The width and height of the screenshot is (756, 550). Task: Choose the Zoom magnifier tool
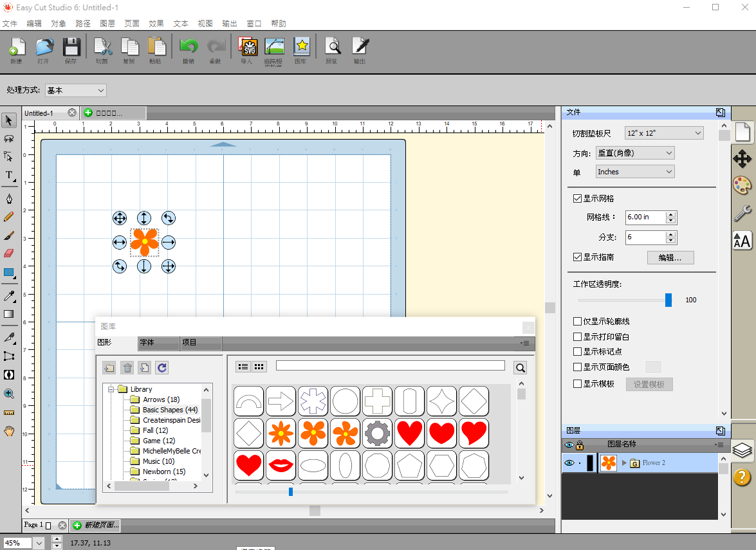(9, 394)
